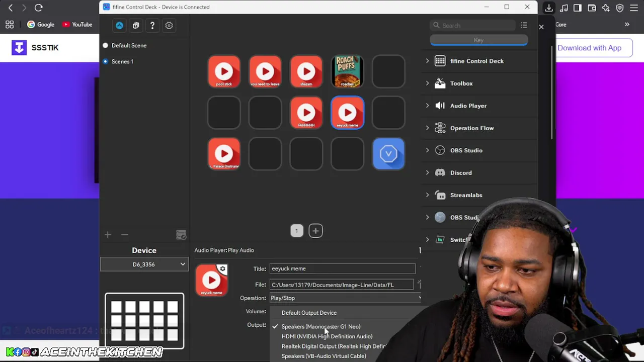Open the YouTube bookmark in browser
This screenshot has height=362, width=644.
coord(77,25)
